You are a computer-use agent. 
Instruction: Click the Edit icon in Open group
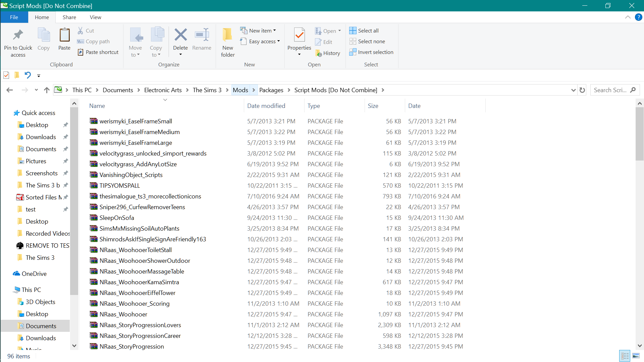[318, 42]
